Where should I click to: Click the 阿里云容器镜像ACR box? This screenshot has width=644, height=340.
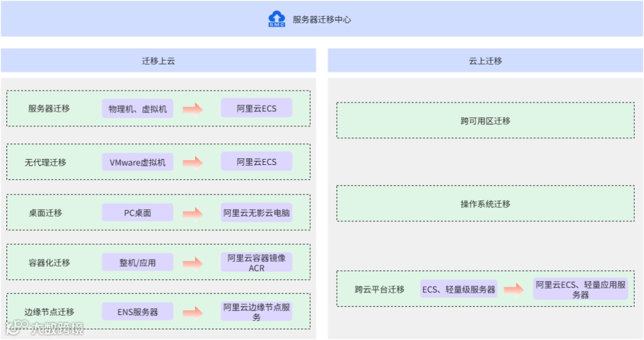coord(256,263)
